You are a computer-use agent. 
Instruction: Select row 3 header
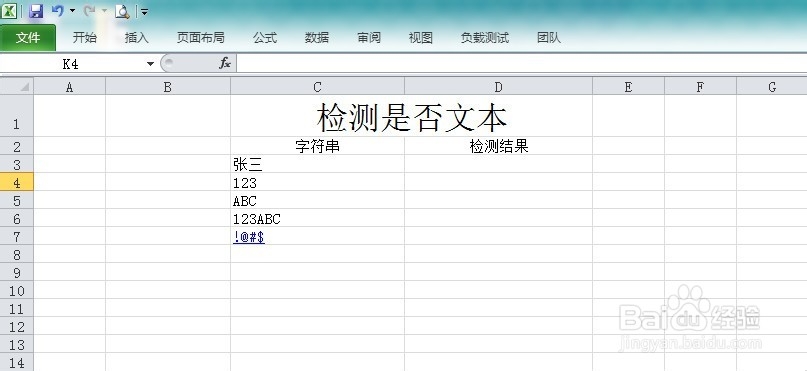pos(17,164)
